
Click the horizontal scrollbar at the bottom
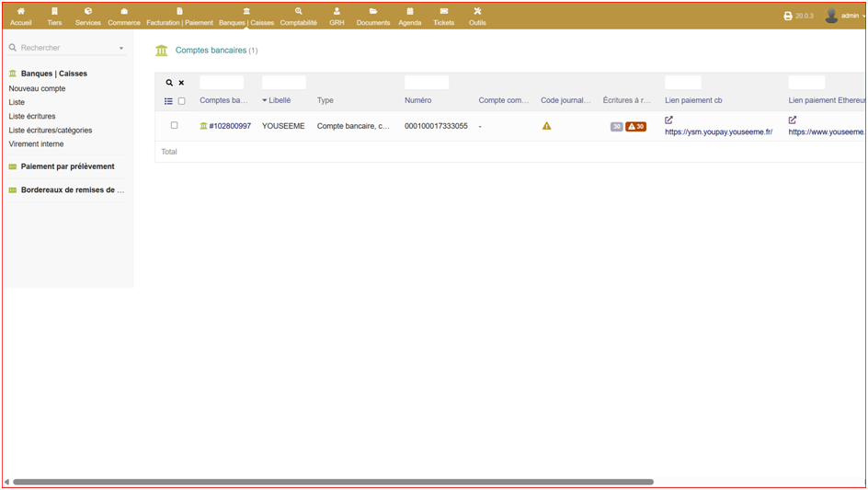coord(333,482)
